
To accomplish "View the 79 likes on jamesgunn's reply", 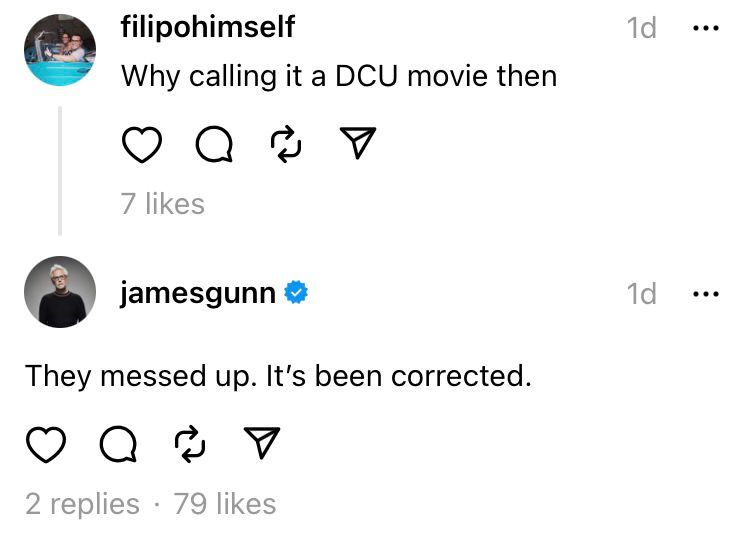I will (x=225, y=504).
